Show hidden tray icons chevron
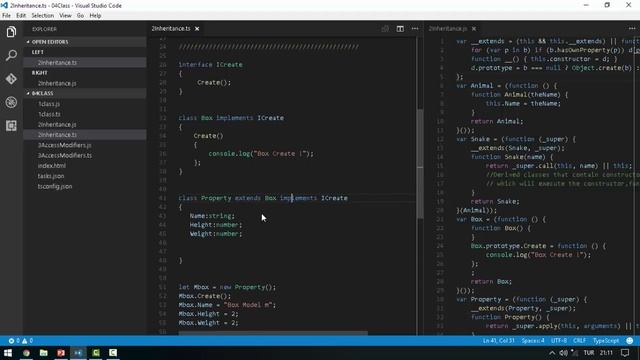Image resolution: width=640 pixels, height=360 pixels. click(552, 353)
